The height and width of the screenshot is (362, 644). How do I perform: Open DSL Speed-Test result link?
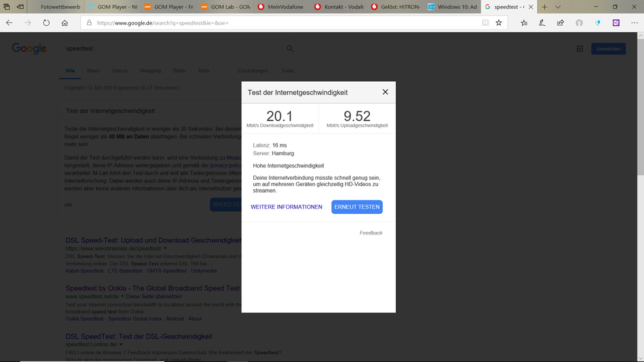coord(153,240)
